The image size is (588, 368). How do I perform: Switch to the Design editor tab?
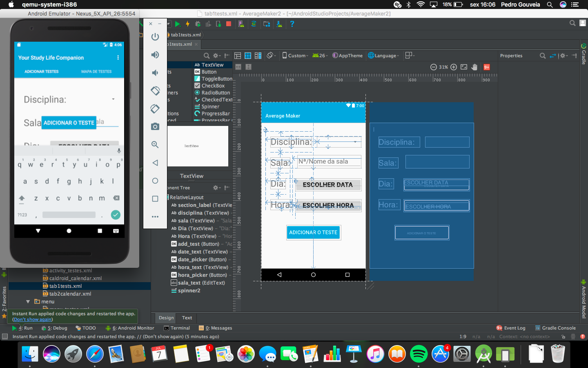[166, 318]
